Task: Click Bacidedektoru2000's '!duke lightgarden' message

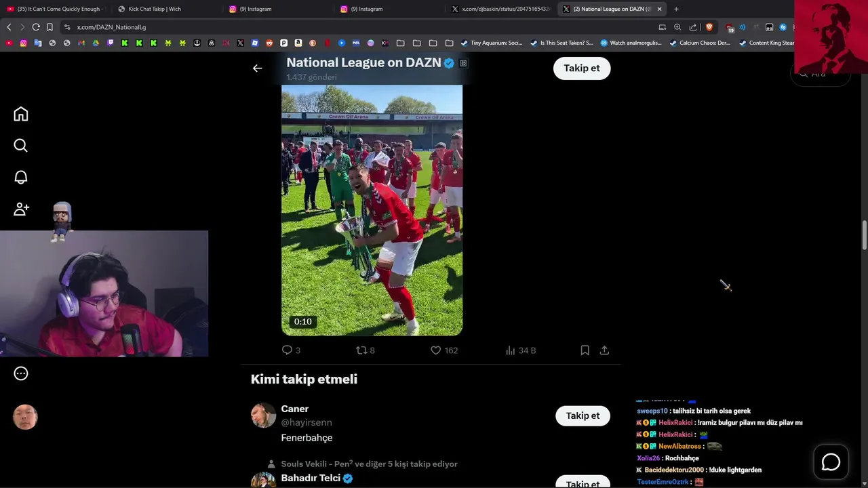Action: click(699, 470)
